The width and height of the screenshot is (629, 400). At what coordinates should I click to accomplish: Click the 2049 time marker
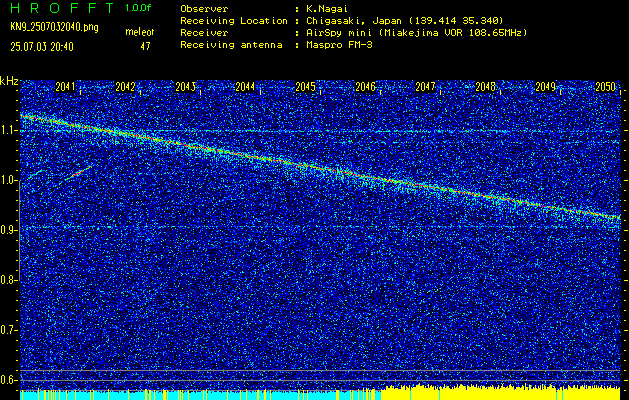pos(545,86)
